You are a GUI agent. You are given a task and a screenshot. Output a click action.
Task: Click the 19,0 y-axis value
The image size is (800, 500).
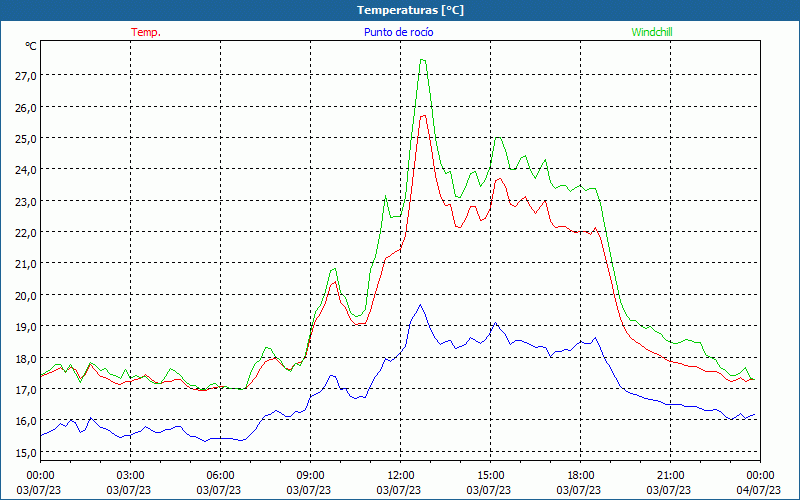[x=26, y=326]
